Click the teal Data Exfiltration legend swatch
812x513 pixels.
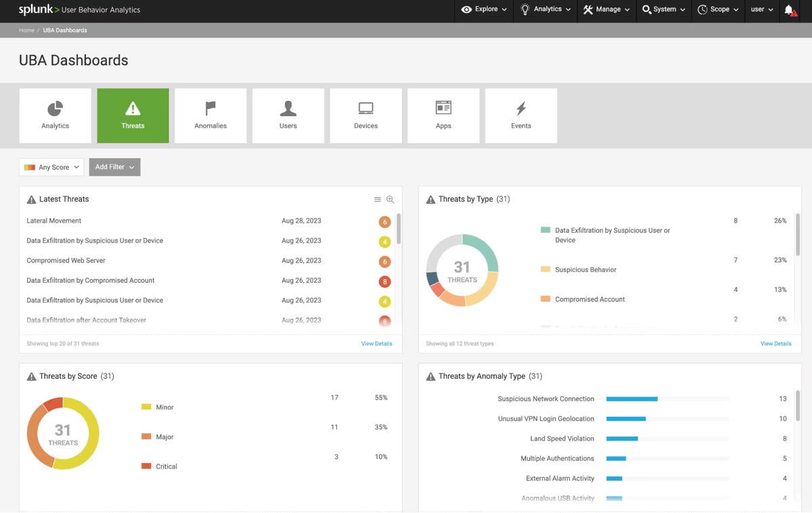545,230
